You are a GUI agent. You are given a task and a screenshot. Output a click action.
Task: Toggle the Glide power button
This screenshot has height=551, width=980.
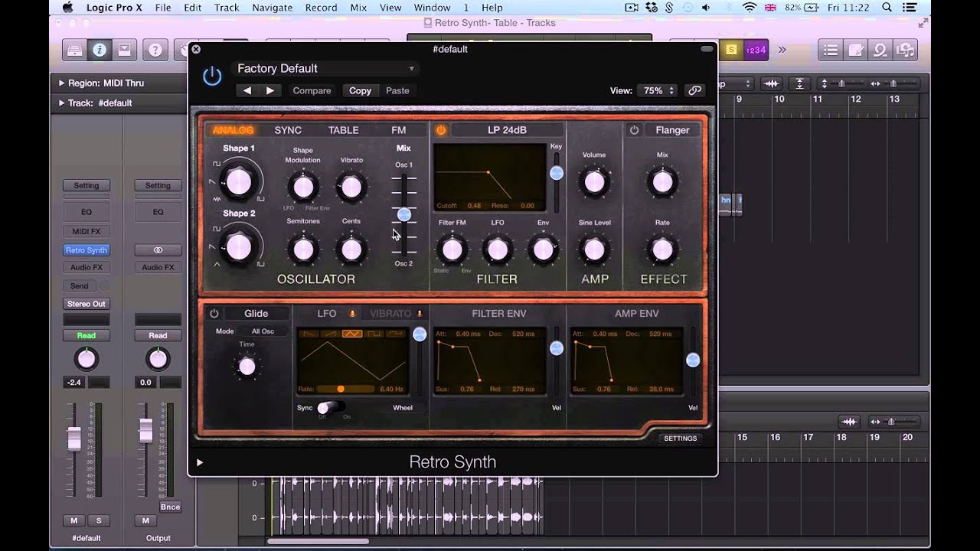pos(214,313)
